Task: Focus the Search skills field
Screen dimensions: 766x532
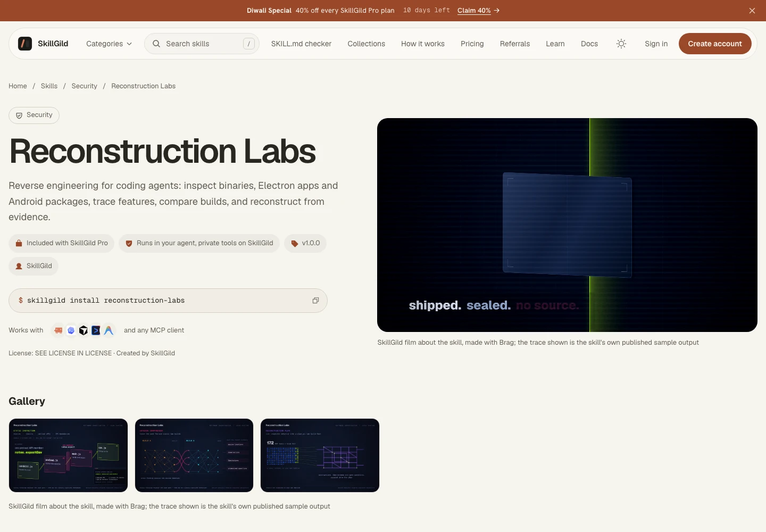Action: pos(202,44)
